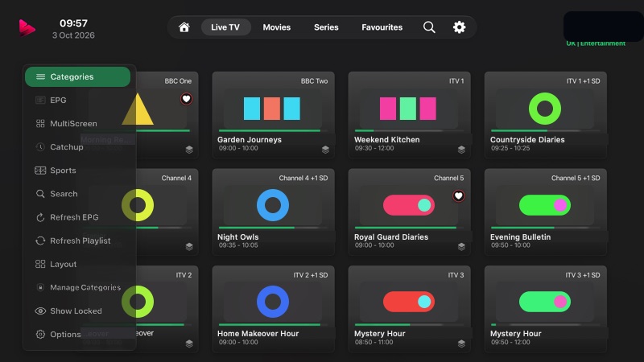Click the MultiScreen grid icon in sidebar
Viewport: 644px width, 362px height.
40,123
